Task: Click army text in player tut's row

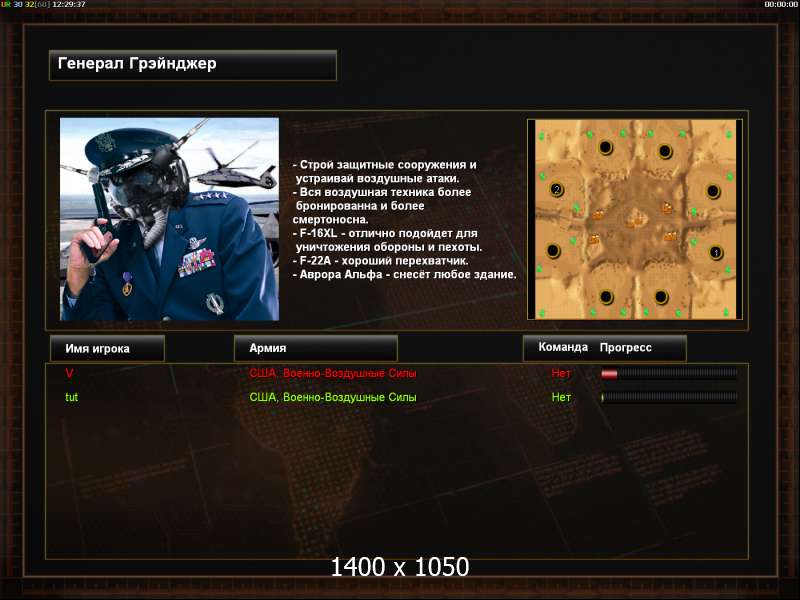Action: click(x=333, y=397)
